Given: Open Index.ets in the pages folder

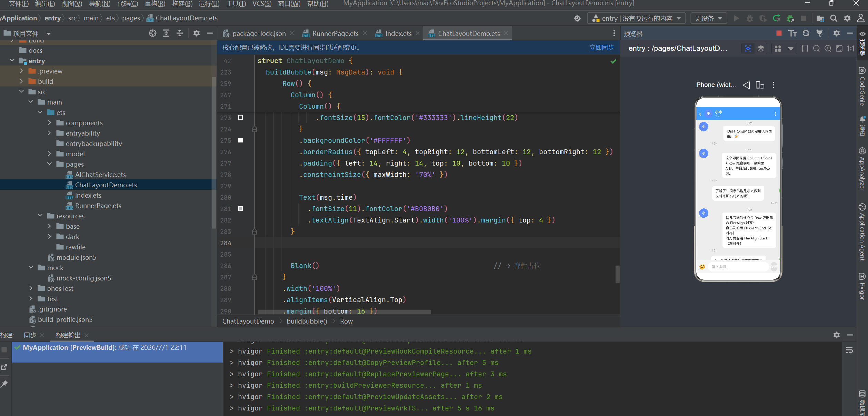Looking at the screenshot, I should coord(88,195).
